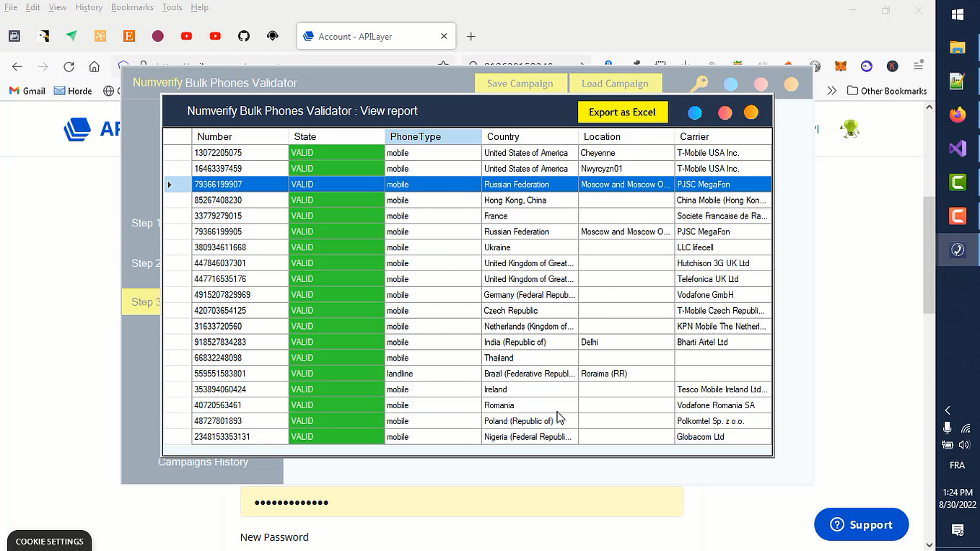Select the row for number 79366199907
The width and height of the screenshot is (980, 551).
240,184
